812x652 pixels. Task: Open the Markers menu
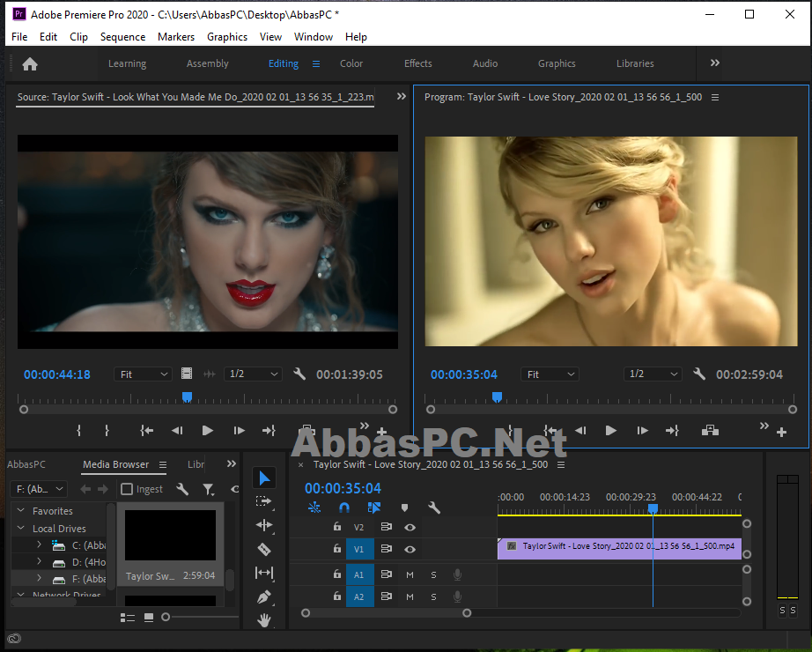tap(176, 37)
